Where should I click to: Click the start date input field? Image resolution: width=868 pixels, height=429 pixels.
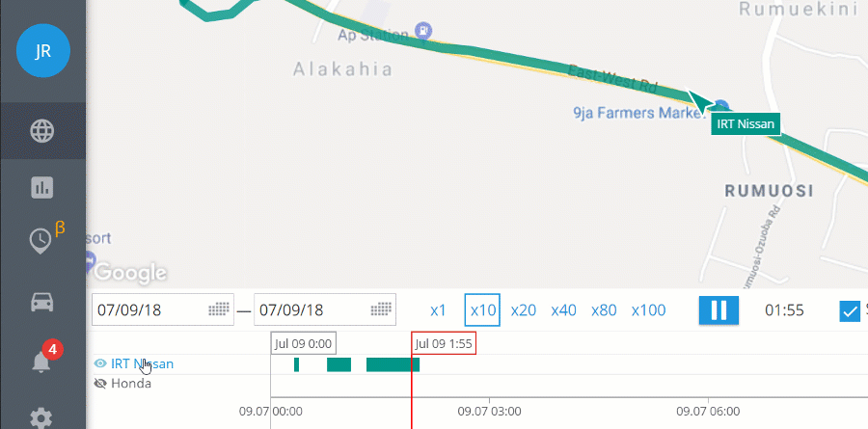tap(149, 310)
